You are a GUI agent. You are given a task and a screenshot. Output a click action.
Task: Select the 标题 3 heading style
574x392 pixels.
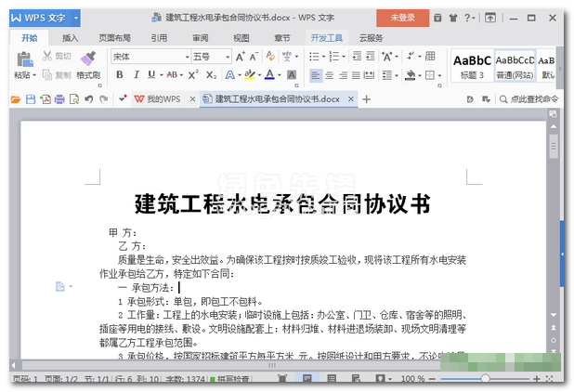coord(471,63)
